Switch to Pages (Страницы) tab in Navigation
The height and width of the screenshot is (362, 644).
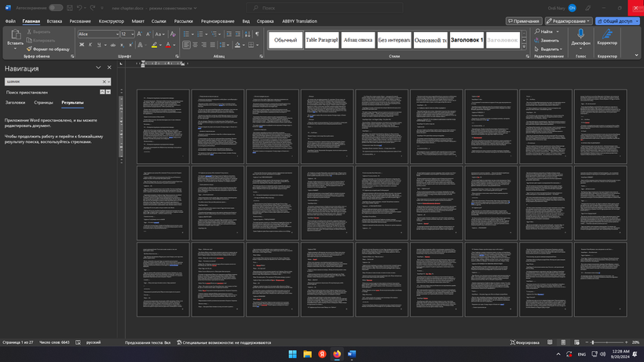[x=43, y=103]
